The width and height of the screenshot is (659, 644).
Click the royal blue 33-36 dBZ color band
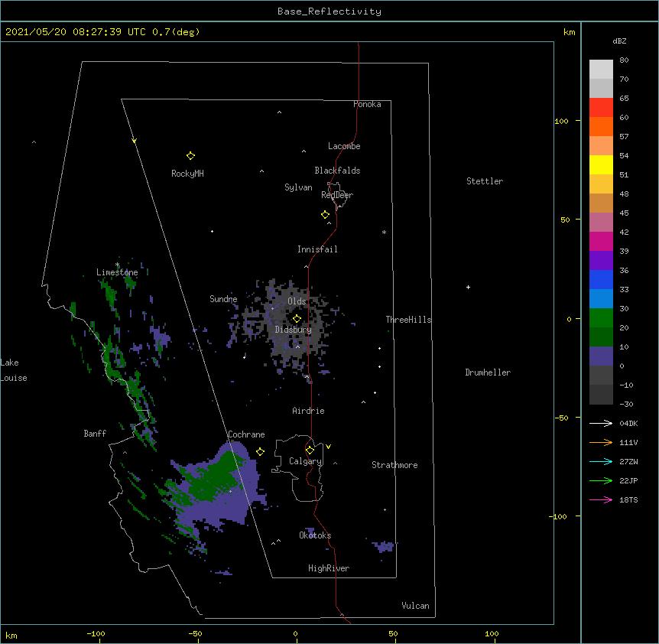601,279
